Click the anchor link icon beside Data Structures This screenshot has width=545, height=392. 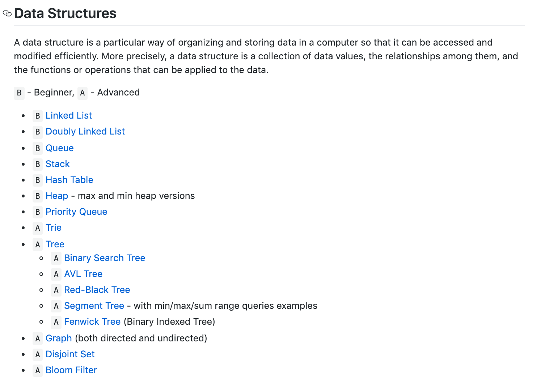pos(7,14)
